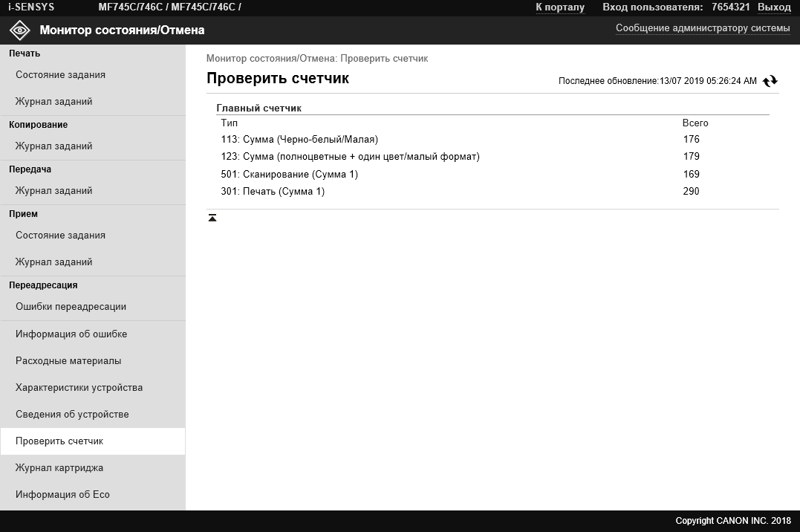Log out with the Выход link
The width and height of the screenshot is (800, 532).
774,7
